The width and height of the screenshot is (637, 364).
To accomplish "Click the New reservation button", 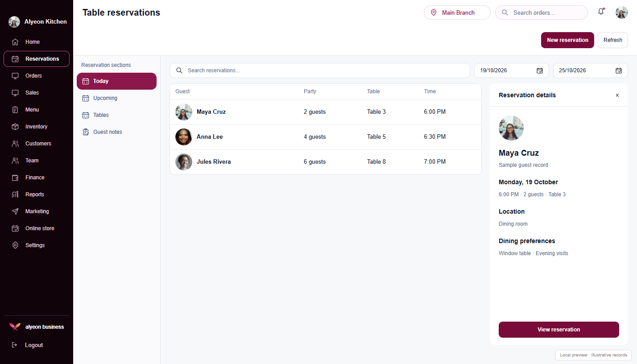I will (567, 40).
